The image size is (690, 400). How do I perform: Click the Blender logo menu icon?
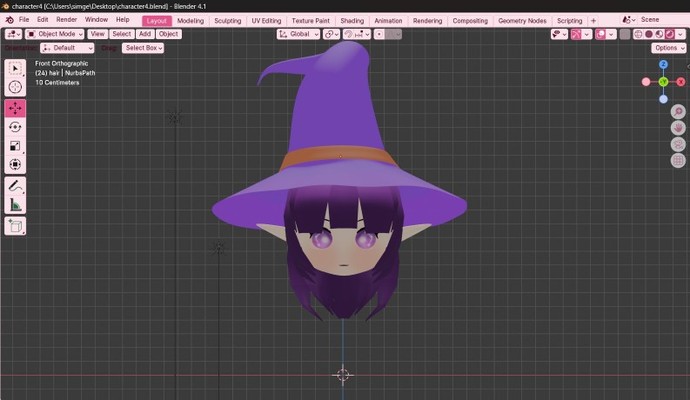[9, 20]
